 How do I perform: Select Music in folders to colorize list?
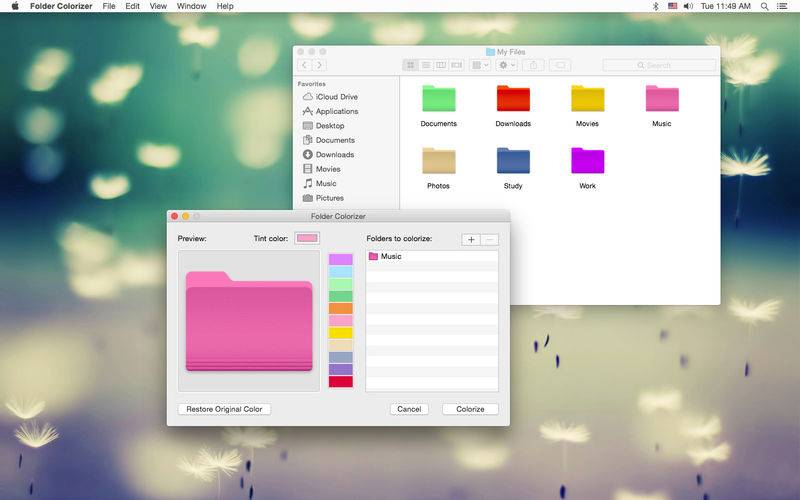[x=432, y=256]
